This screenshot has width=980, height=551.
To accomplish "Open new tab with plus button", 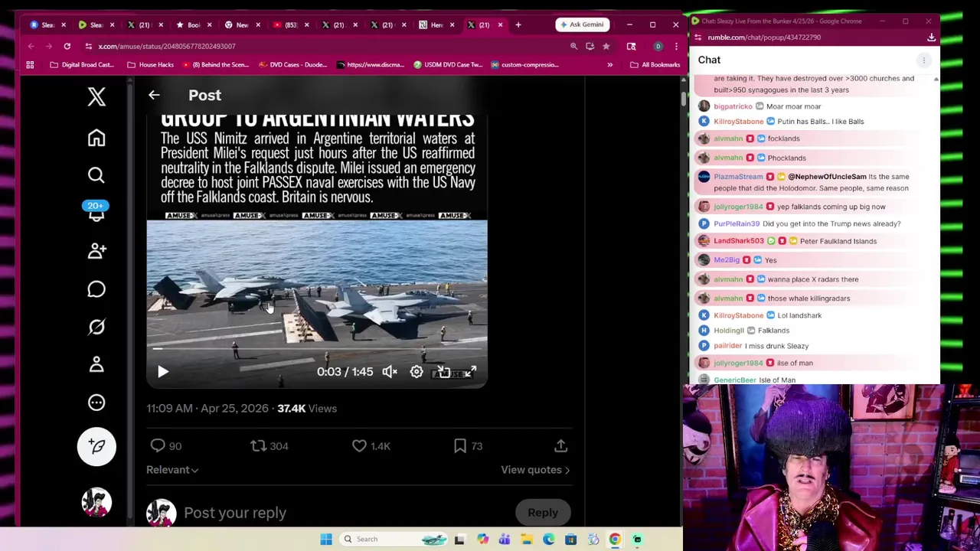I will (518, 24).
